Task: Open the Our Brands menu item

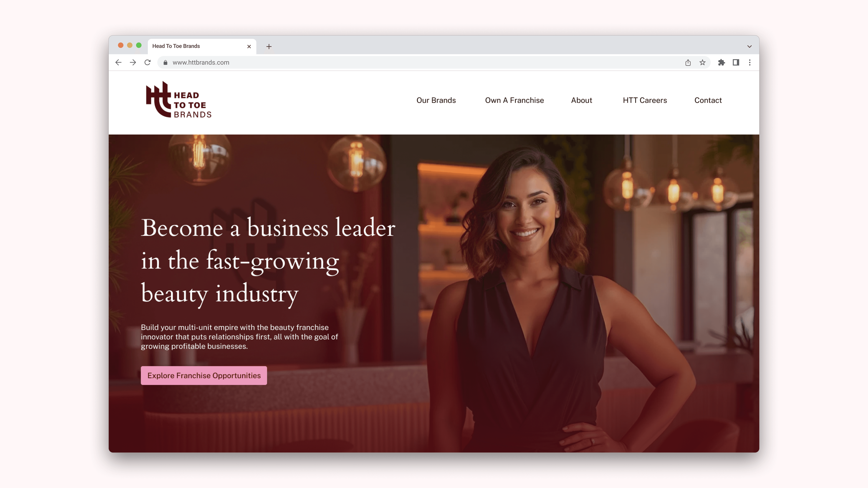Action: pyautogui.click(x=436, y=100)
